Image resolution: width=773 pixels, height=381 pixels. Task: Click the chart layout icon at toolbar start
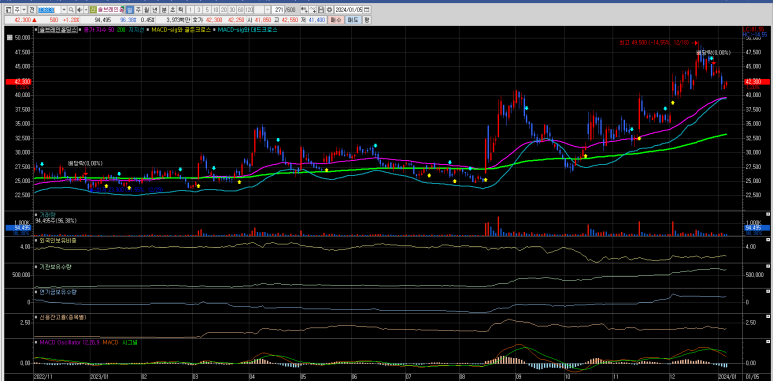click(8, 10)
